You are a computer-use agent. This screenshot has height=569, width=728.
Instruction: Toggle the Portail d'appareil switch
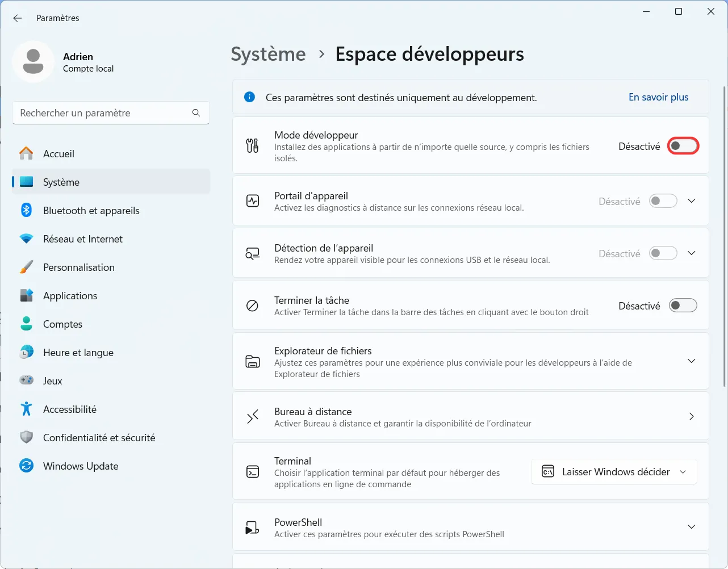pyautogui.click(x=663, y=201)
